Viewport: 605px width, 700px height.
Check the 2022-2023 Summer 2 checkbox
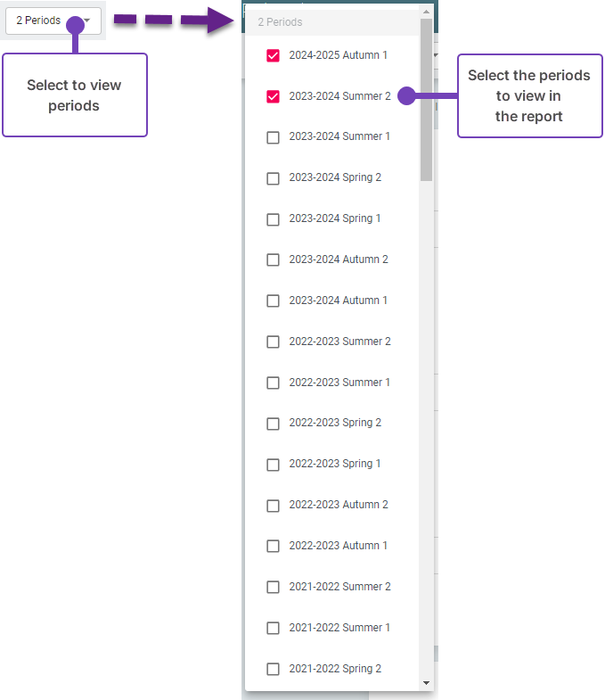click(274, 342)
